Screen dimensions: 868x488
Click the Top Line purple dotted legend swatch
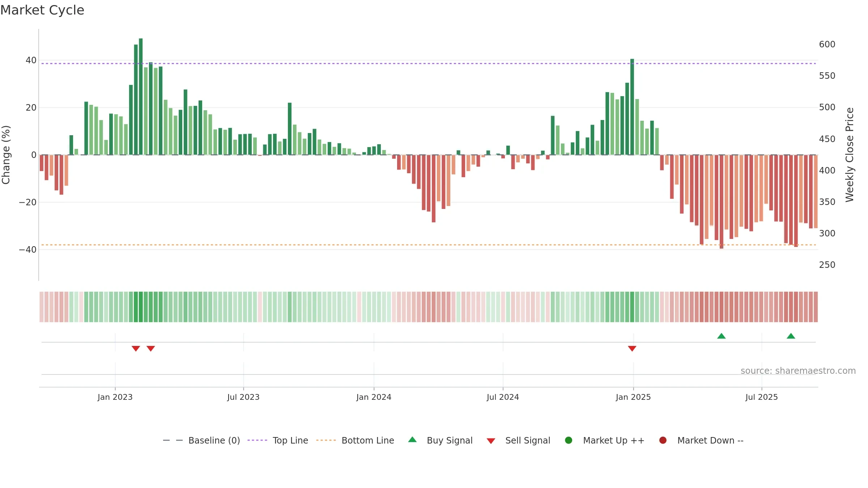pos(257,440)
